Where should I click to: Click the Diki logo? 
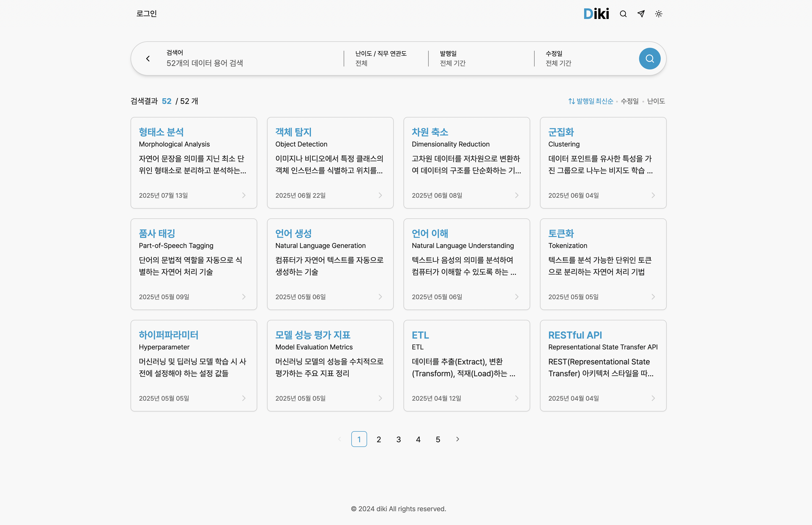(x=596, y=14)
